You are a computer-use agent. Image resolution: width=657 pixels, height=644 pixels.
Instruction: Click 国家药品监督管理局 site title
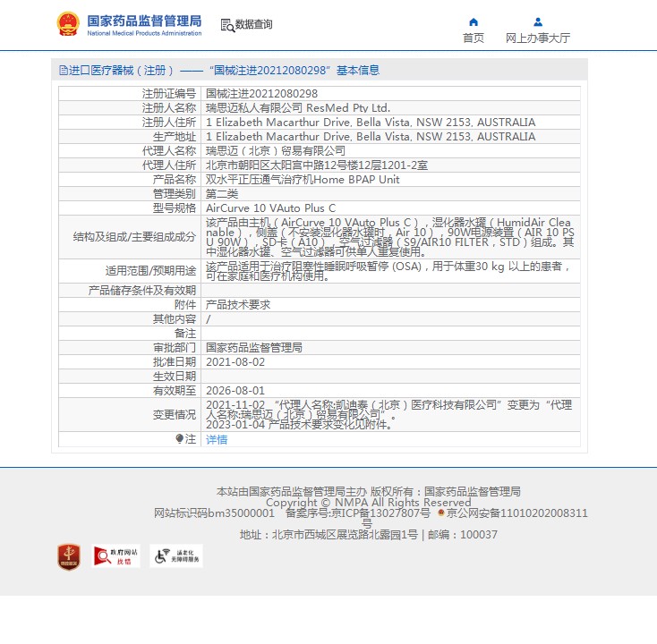pos(144,21)
